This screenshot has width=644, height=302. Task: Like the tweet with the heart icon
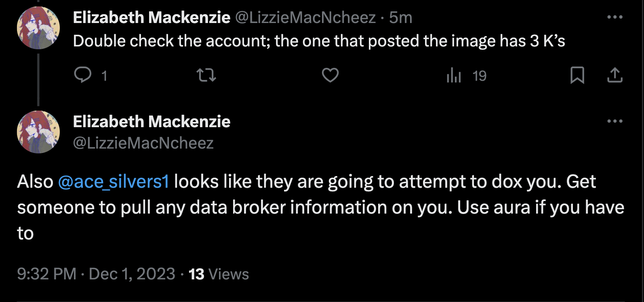(x=330, y=75)
